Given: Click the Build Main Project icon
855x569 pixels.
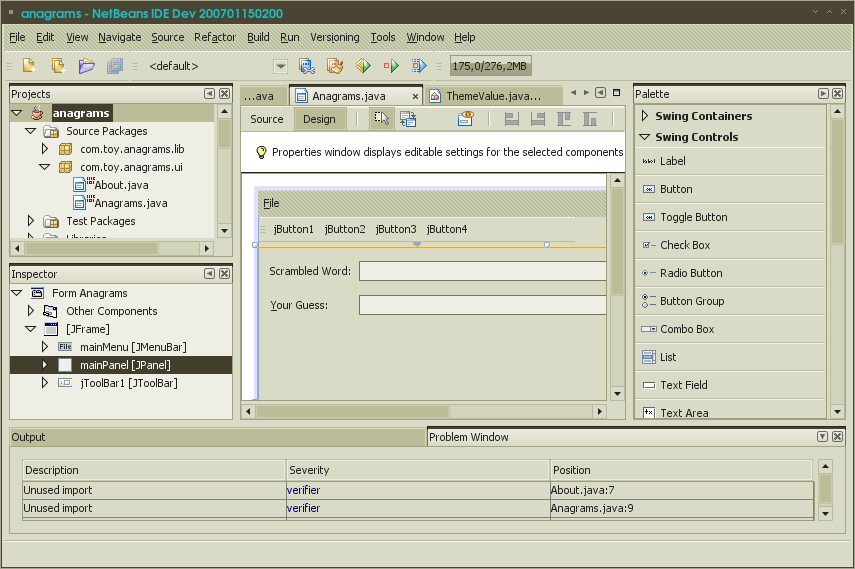Looking at the screenshot, I should coord(307,66).
